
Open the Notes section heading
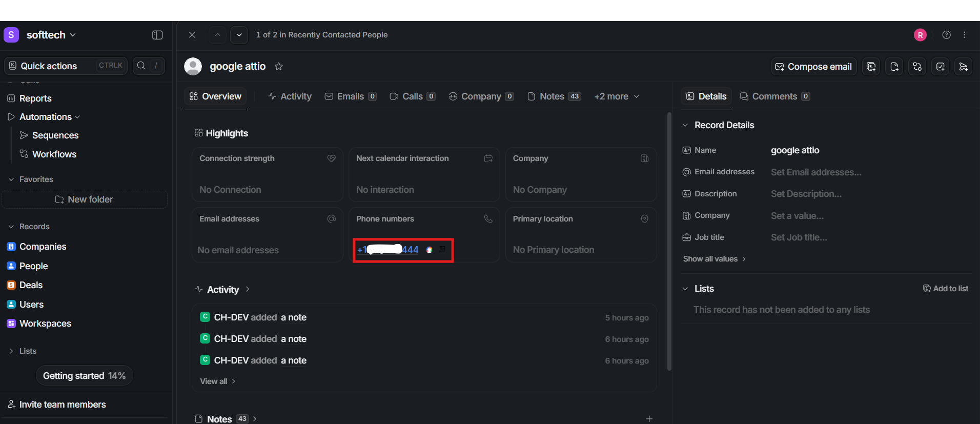226,419
